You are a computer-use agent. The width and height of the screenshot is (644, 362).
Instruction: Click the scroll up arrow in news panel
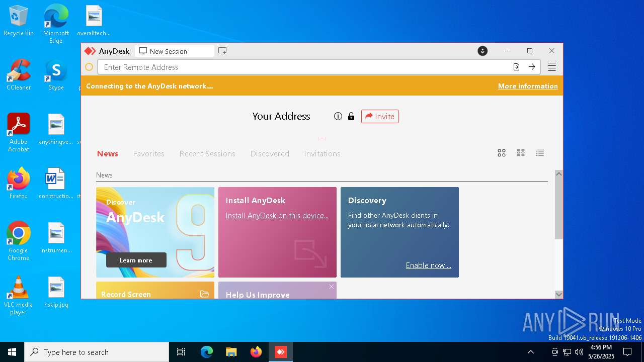pyautogui.click(x=558, y=174)
